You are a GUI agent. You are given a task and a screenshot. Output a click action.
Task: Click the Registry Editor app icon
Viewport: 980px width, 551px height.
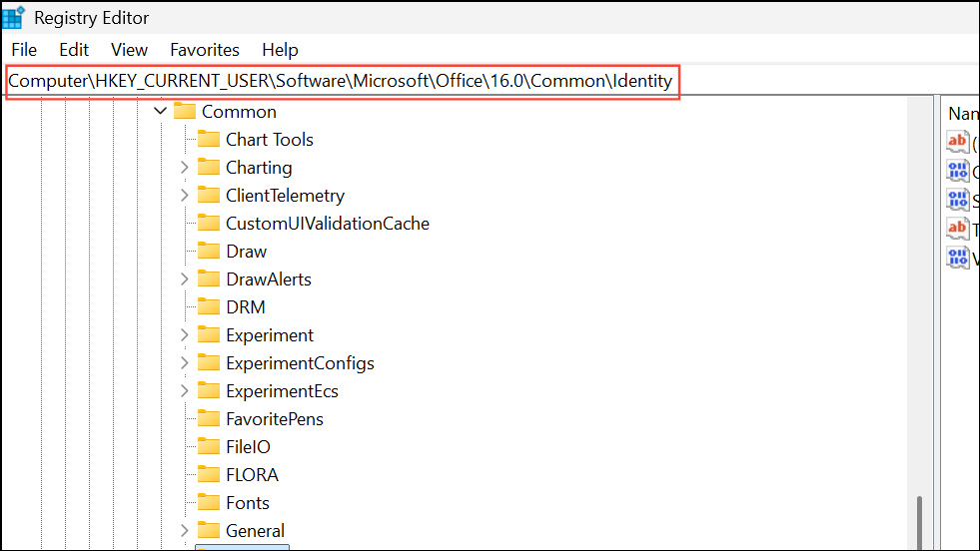point(14,17)
